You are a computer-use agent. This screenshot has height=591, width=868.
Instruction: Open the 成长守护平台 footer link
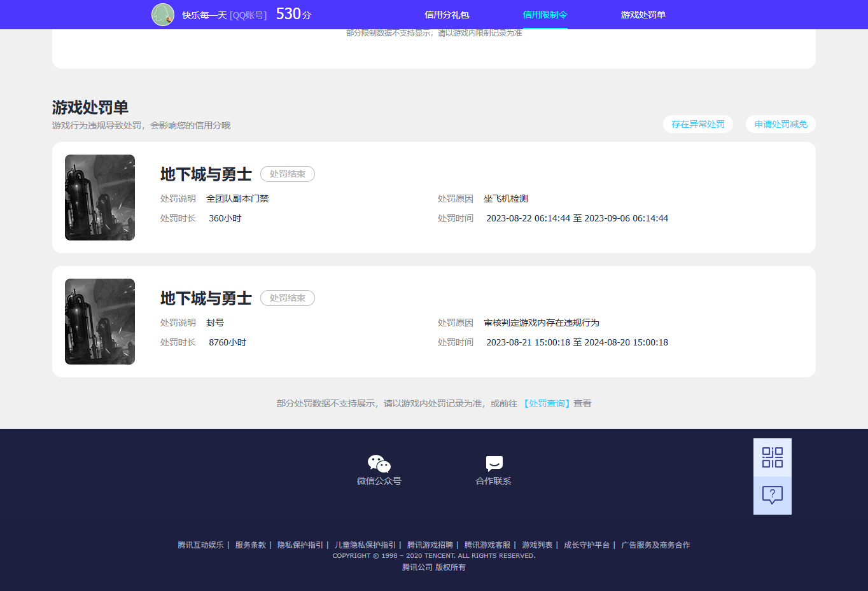click(x=586, y=545)
